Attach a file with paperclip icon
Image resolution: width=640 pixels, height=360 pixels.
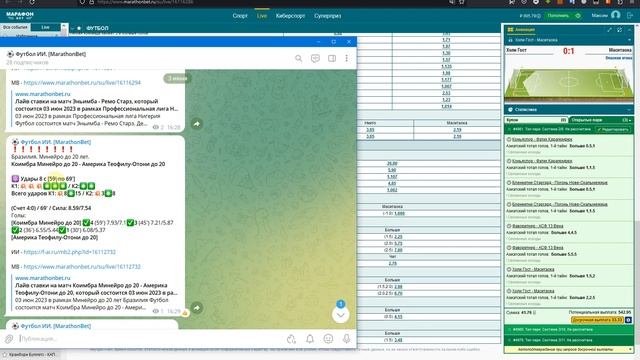[9, 339]
